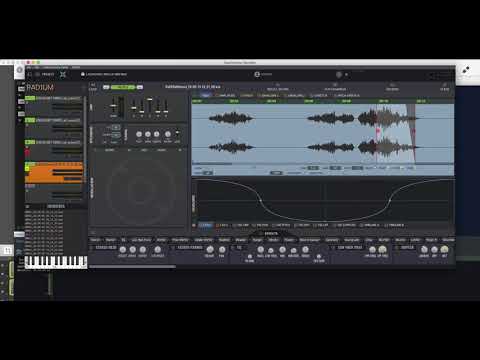The image size is (480, 360).
Task: Click the crossed-arrows icon next to Presets
Action: click(x=63, y=74)
